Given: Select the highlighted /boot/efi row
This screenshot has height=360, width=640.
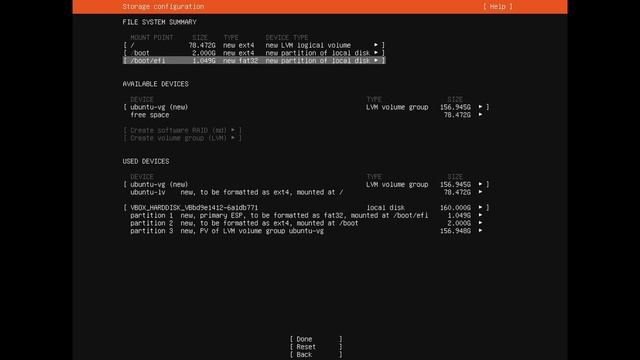Looking at the screenshot, I should click(254, 60).
